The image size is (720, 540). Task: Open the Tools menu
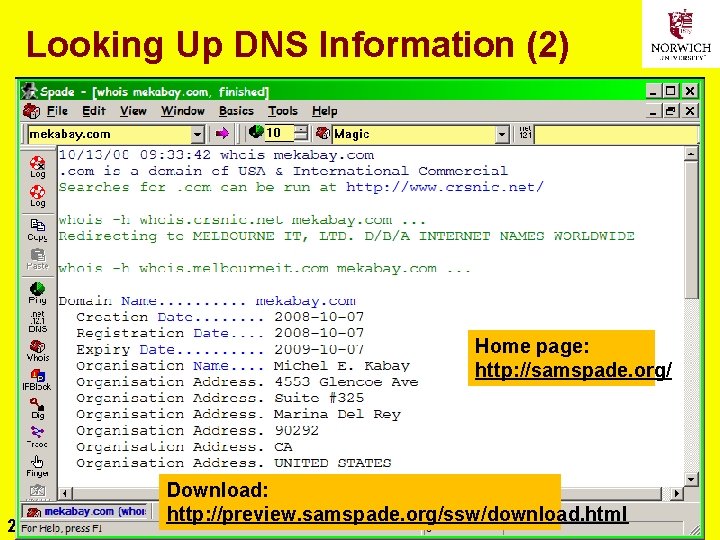tap(283, 111)
